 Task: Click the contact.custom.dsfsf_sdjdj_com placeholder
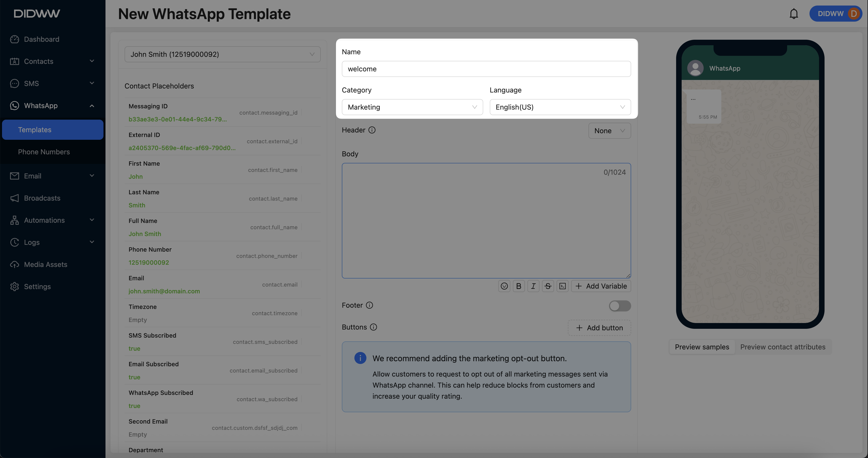click(x=254, y=428)
